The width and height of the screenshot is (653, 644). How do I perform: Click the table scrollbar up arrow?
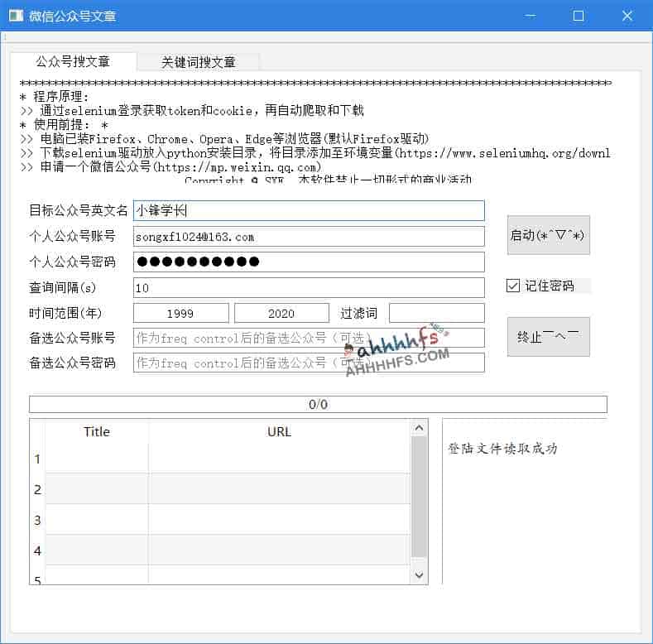pos(419,428)
